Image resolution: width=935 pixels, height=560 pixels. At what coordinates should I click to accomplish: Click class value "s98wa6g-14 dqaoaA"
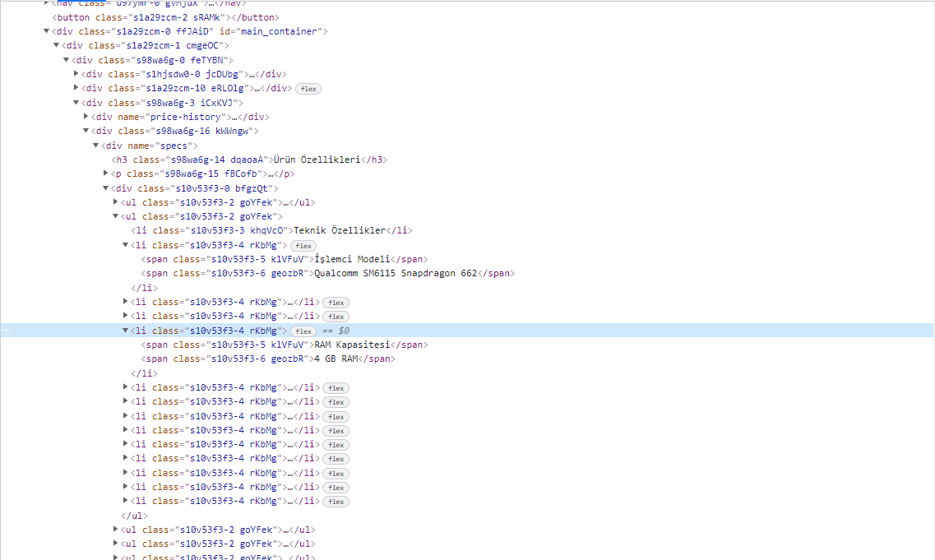tap(217, 160)
